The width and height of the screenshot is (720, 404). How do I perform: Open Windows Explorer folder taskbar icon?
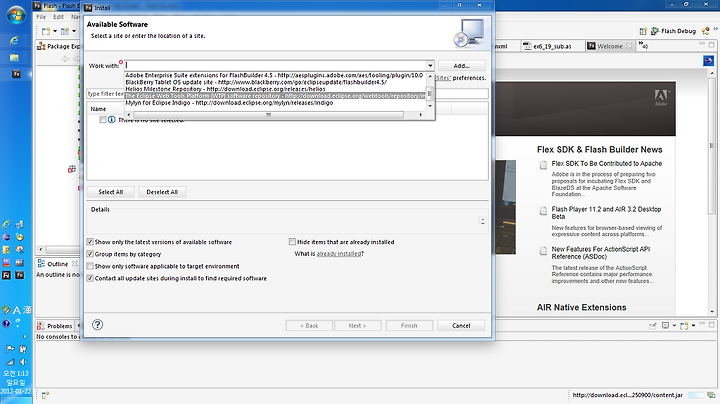click(15, 58)
